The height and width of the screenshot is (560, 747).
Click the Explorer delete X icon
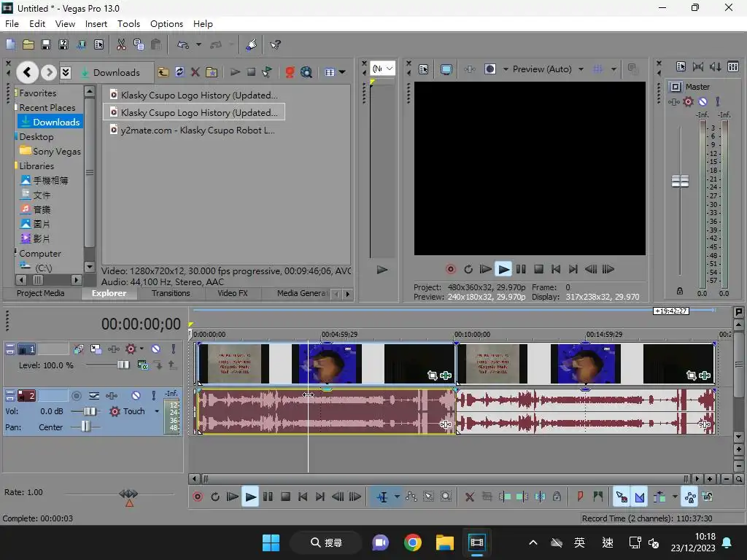(x=196, y=72)
